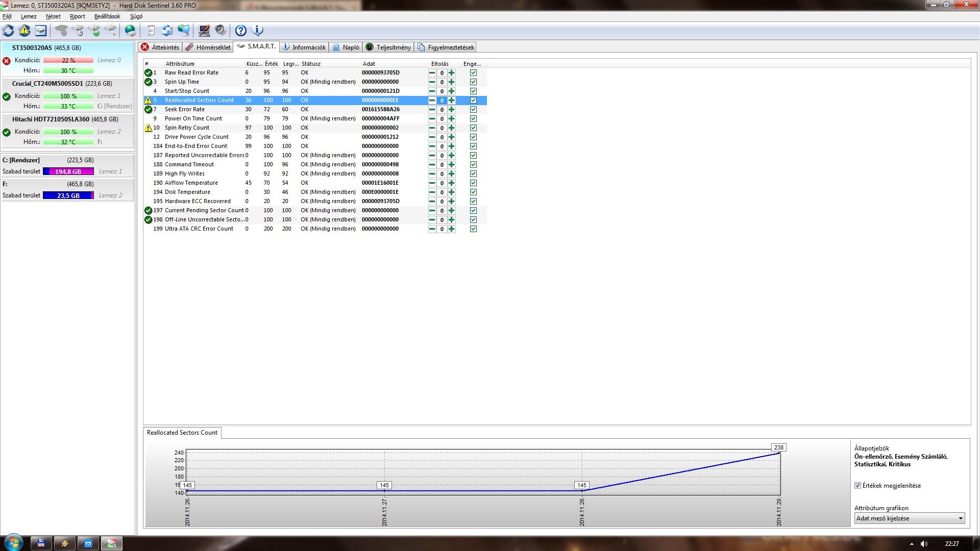Image resolution: width=980 pixels, height=551 pixels.
Task: Click the green check on Raw Read Error Rate
Action: coord(149,72)
